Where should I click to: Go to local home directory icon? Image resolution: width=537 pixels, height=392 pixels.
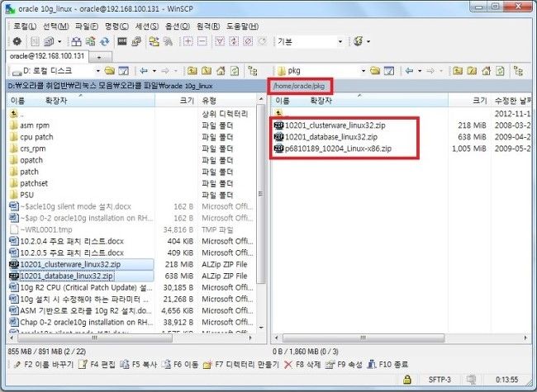[x=221, y=71]
